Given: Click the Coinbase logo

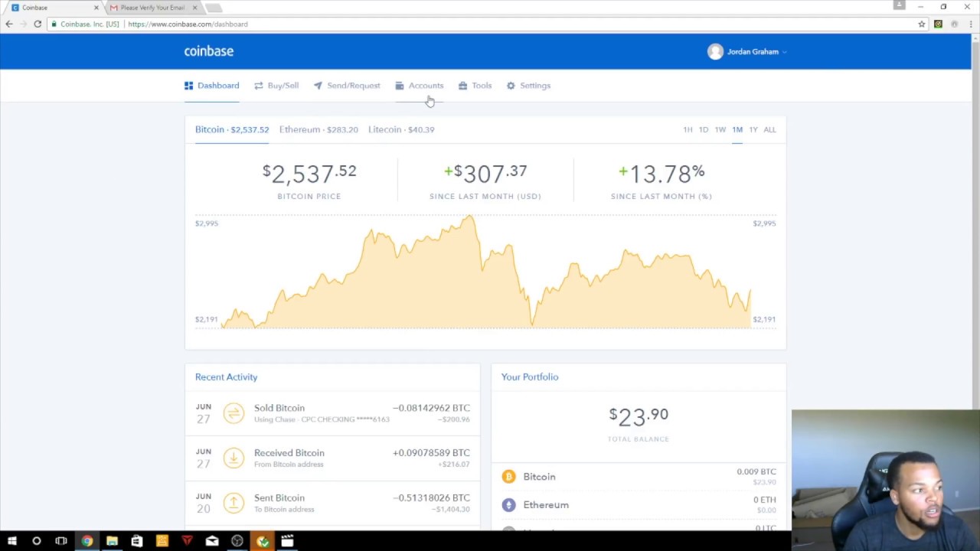Looking at the screenshot, I should pyautogui.click(x=208, y=51).
